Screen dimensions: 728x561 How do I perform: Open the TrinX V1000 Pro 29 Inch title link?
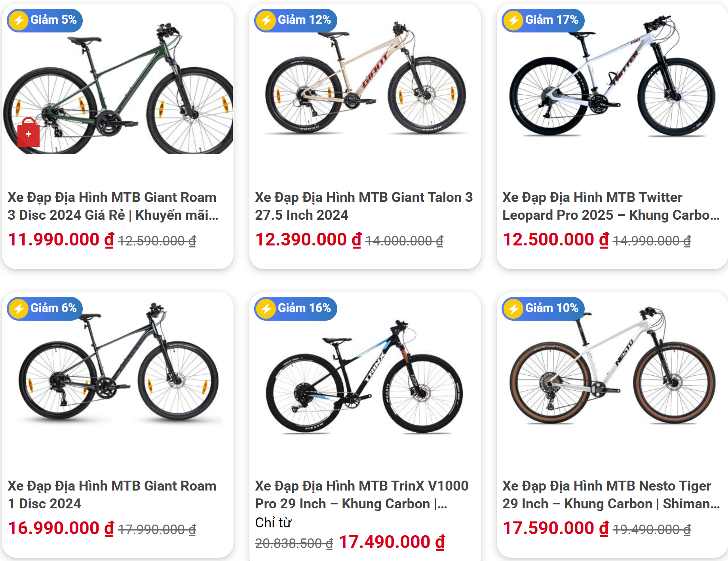click(x=361, y=494)
